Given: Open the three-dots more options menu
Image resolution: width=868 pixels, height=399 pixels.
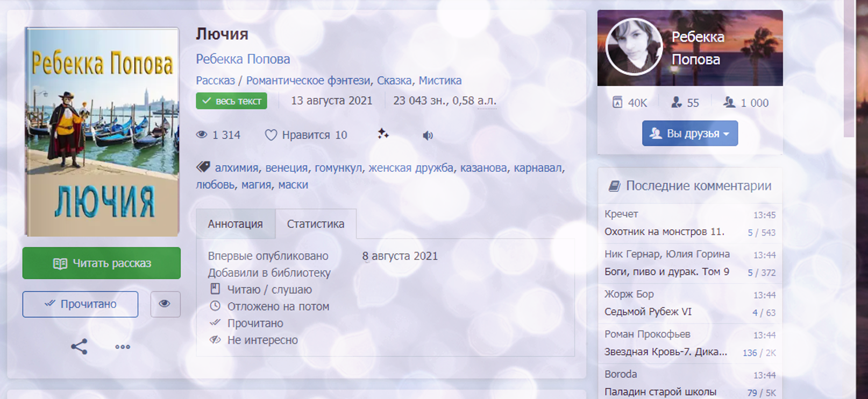Looking at the screenshot, I should [123, 347].
